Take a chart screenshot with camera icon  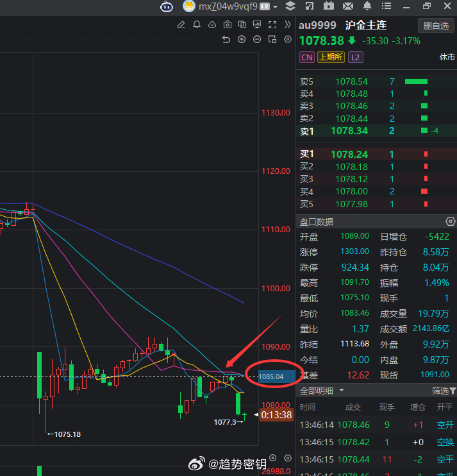click(227, 24)
